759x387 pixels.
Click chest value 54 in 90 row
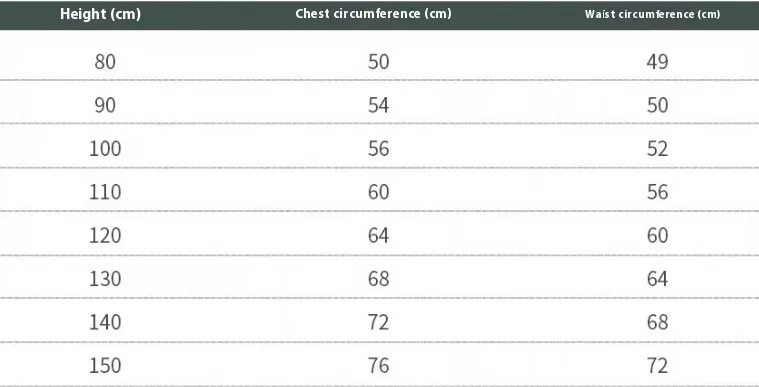coord(378,105)
